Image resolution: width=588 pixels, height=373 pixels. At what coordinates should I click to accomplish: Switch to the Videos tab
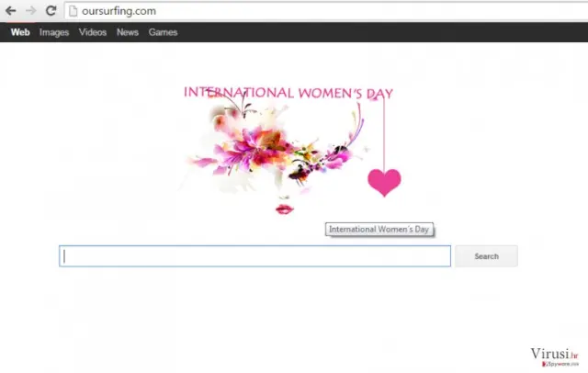click(93, 32)
